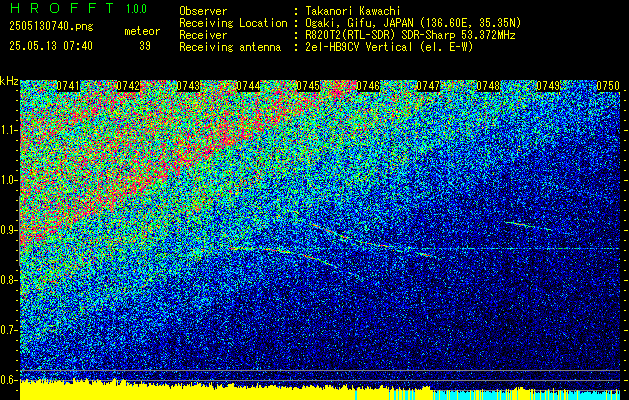Click the 0744 time marker
629x400 pixels.
point(248,86)
